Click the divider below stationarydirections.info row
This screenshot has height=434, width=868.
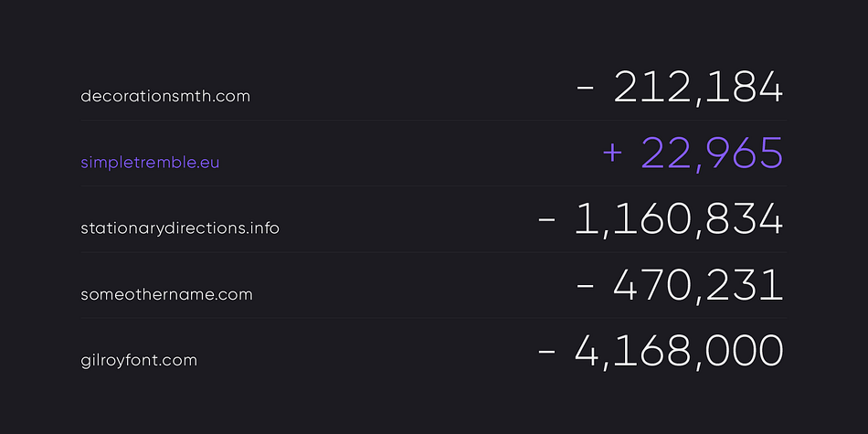pyautogui.click(x=433, y=252)
